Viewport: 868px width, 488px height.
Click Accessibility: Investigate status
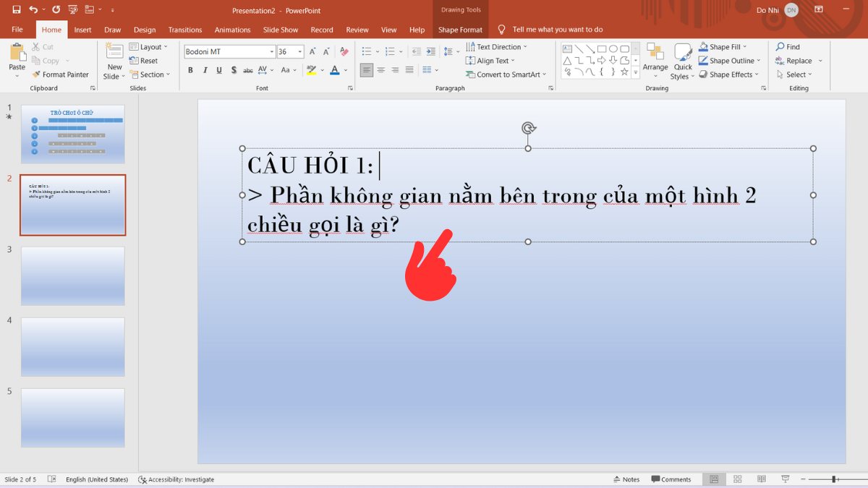(x=176, y=479)
